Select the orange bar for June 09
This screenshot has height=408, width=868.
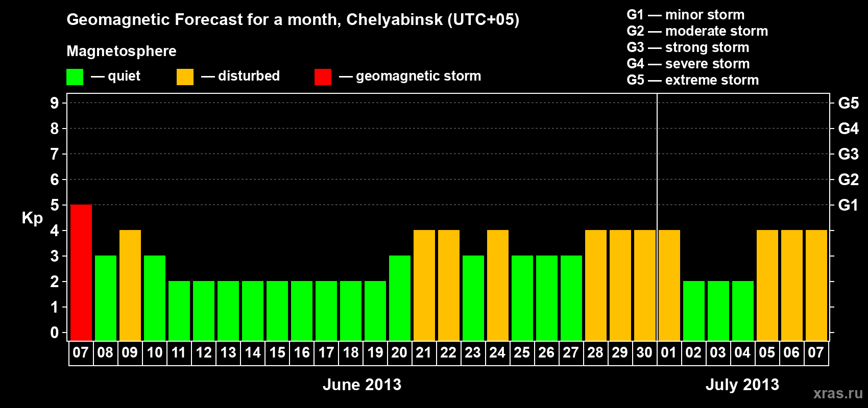[130, 285]
